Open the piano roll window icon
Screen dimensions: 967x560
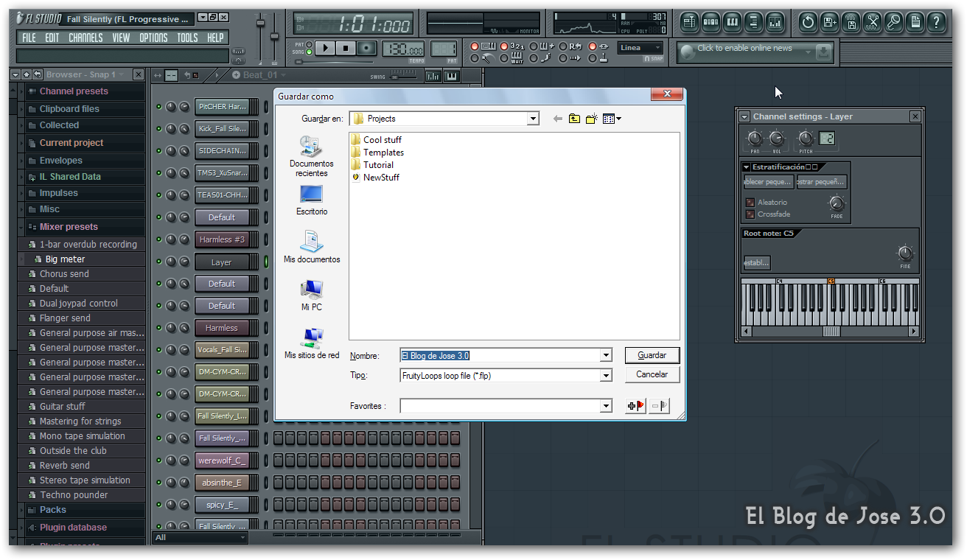point(733,22)
